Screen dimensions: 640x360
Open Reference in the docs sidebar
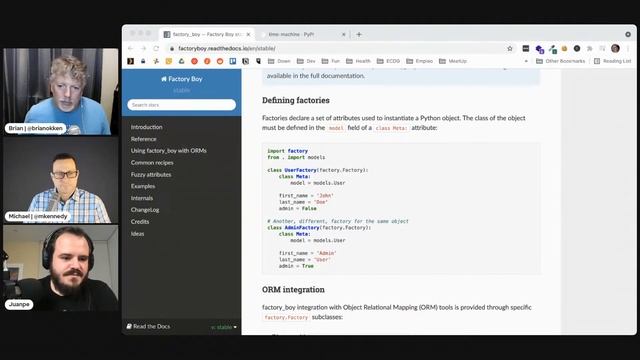143,139
